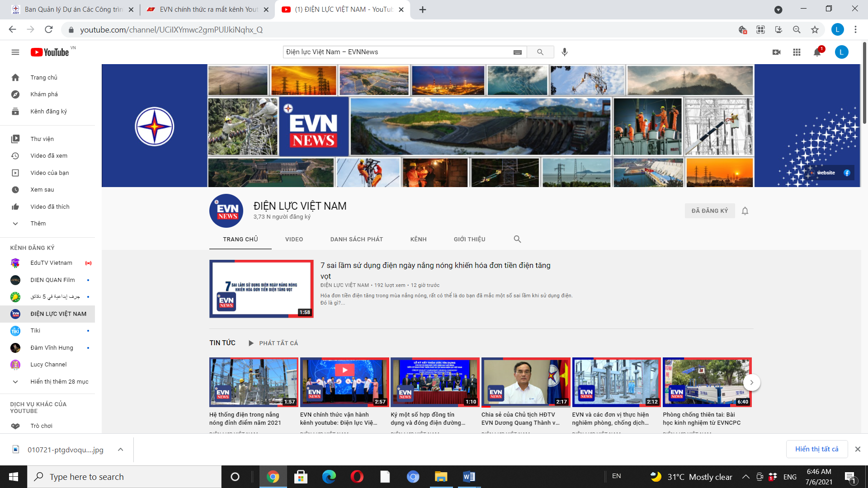
Task: Open Kênh đăng ký subscriptions in sidebar
Action: [47, 111]
